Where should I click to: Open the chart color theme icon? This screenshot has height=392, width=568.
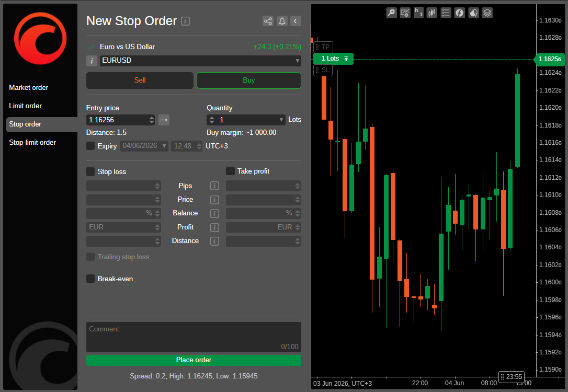click(473, 13)
